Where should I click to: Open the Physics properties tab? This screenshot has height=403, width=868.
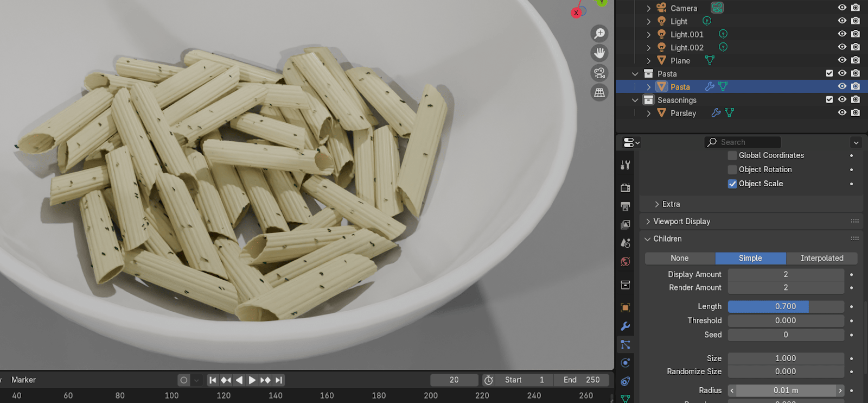coord(626,363)
